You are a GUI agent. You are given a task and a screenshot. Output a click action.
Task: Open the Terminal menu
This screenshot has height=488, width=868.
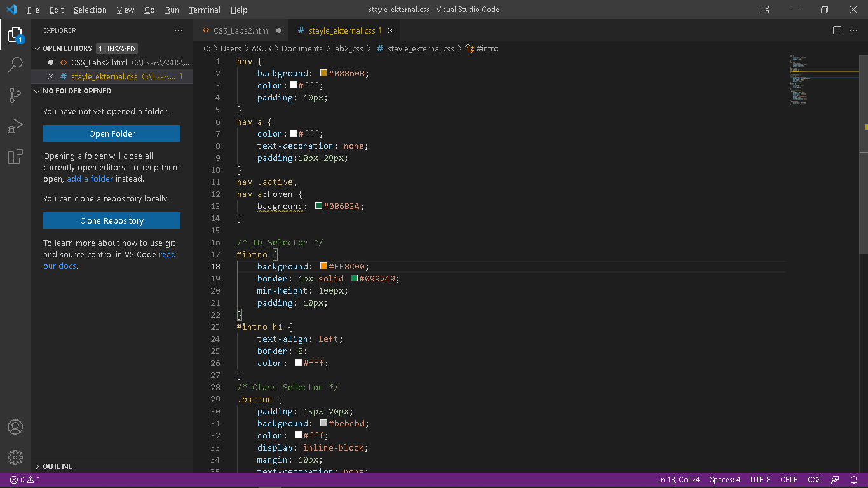click(x=204, y=10)
